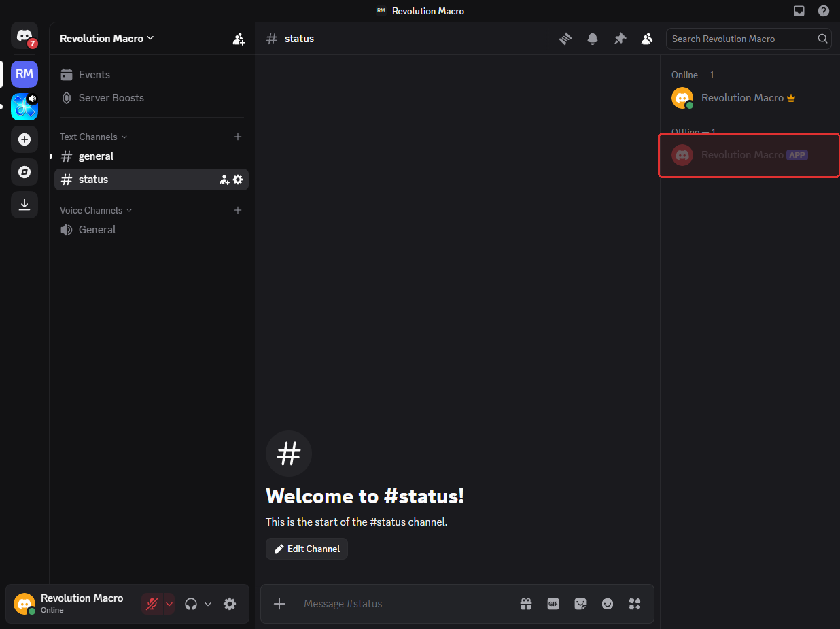Viewport: 840px width, 629px height.
Task: Open Discord direct messages home icon
Action: (x=24, y=35)
